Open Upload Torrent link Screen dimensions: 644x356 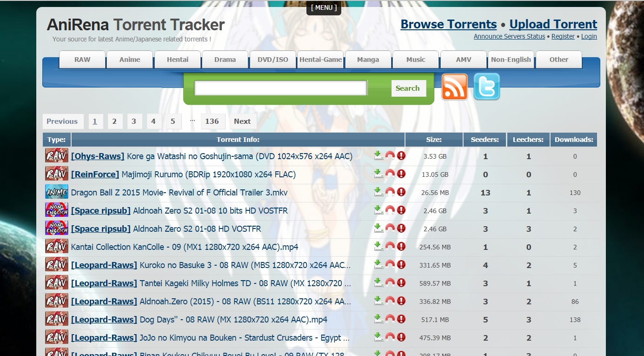click(553, 24)
